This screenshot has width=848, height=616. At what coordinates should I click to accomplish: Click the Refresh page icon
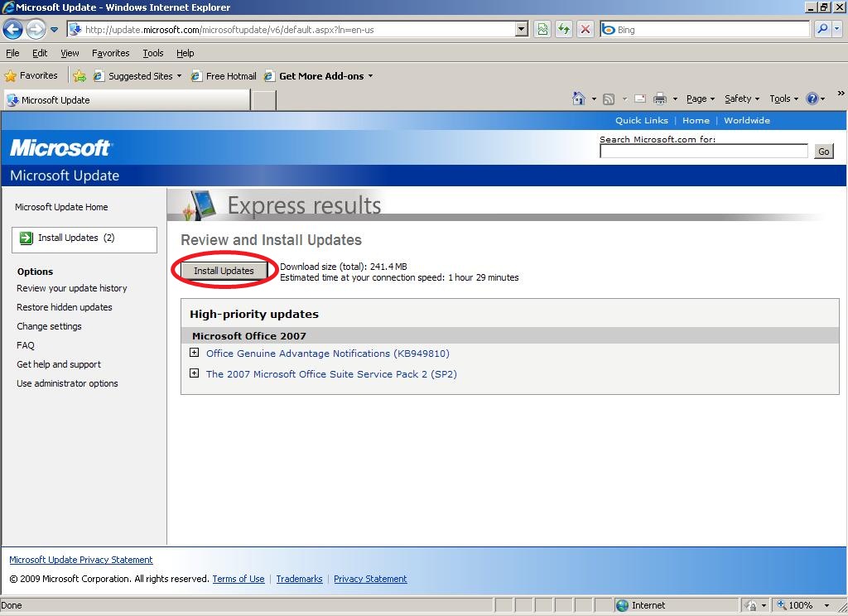pyautogui.click(x=564, y=30)
